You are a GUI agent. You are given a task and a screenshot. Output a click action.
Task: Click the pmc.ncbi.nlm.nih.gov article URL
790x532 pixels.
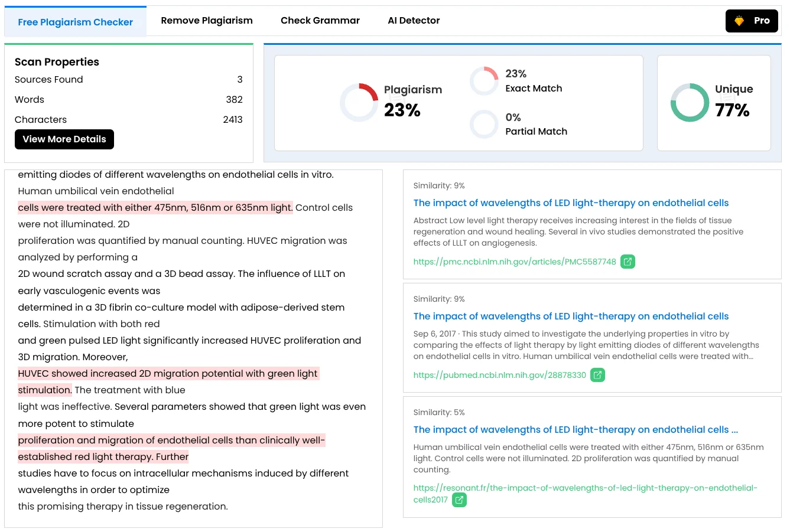coord(515,262)
